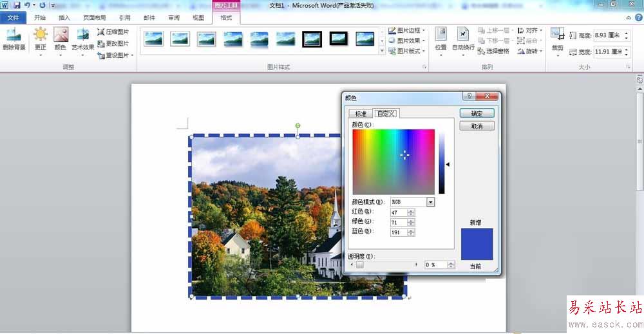Screen dimensions: 644x334
Task: Select the Crop (裁剪) tool
Action: (x=557, y=40)
